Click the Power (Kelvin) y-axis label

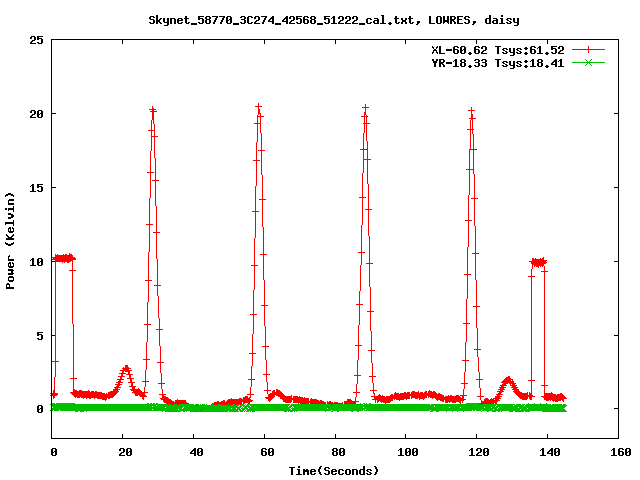pos(10,241)
